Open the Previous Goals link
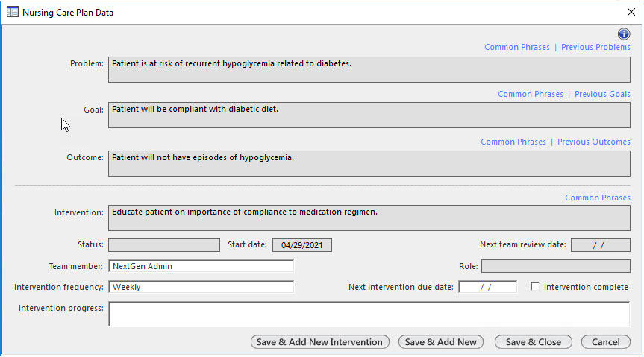Screen dimensions: 644x357 point(602,94)
